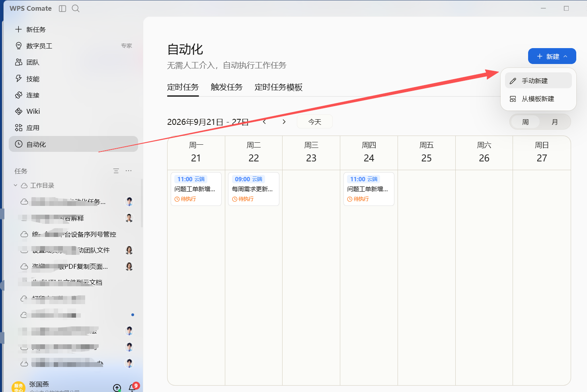Open the 团队 section

[x=73, y=62]
